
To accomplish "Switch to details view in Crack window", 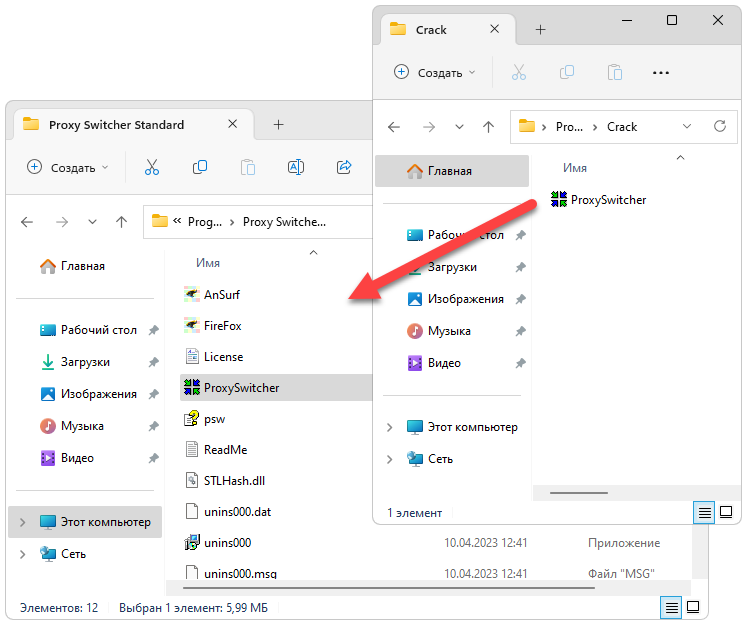I will [704, 512].
